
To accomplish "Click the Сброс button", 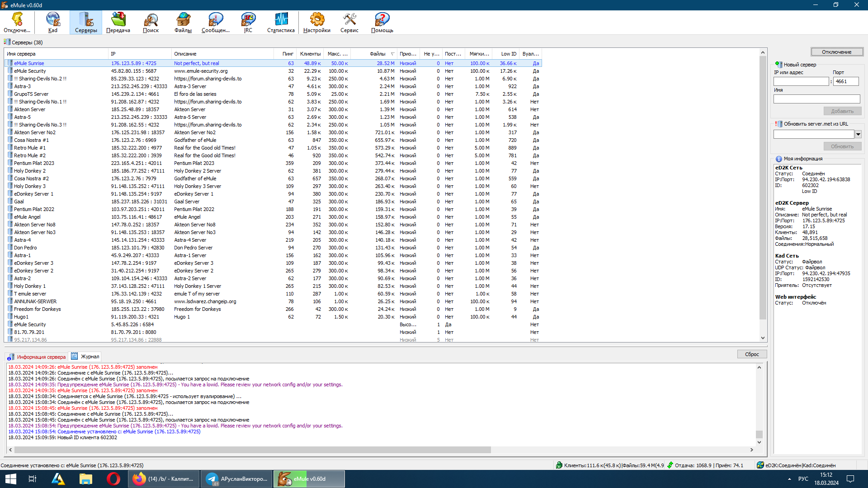I will 752,354.
